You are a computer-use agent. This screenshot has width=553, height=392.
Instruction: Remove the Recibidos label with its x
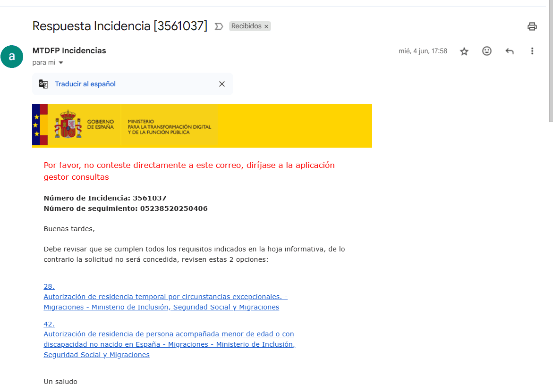[x=266, y=26]
